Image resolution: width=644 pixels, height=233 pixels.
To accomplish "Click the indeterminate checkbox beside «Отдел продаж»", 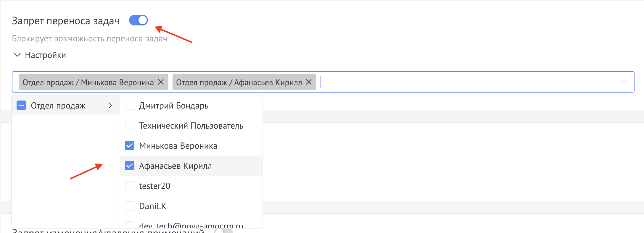I will (x=21, y=105).
